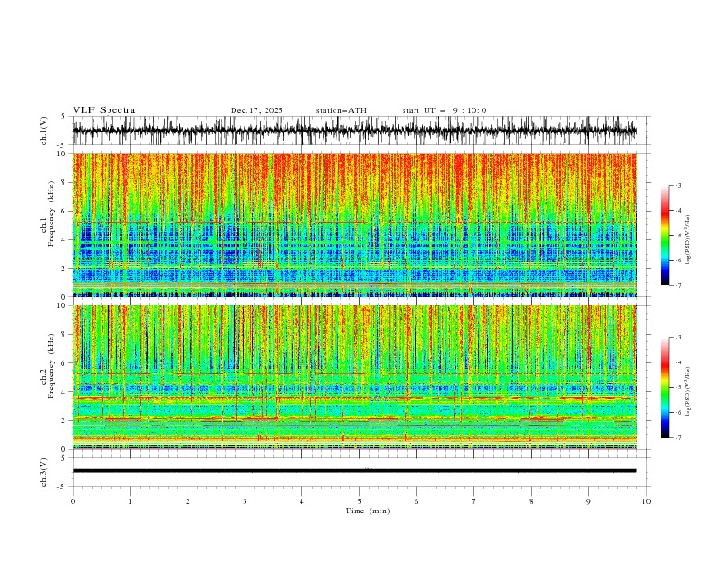Click the final time axis tick label "10"
This screenshot has width=728, height=563.
tap(646, 501)
